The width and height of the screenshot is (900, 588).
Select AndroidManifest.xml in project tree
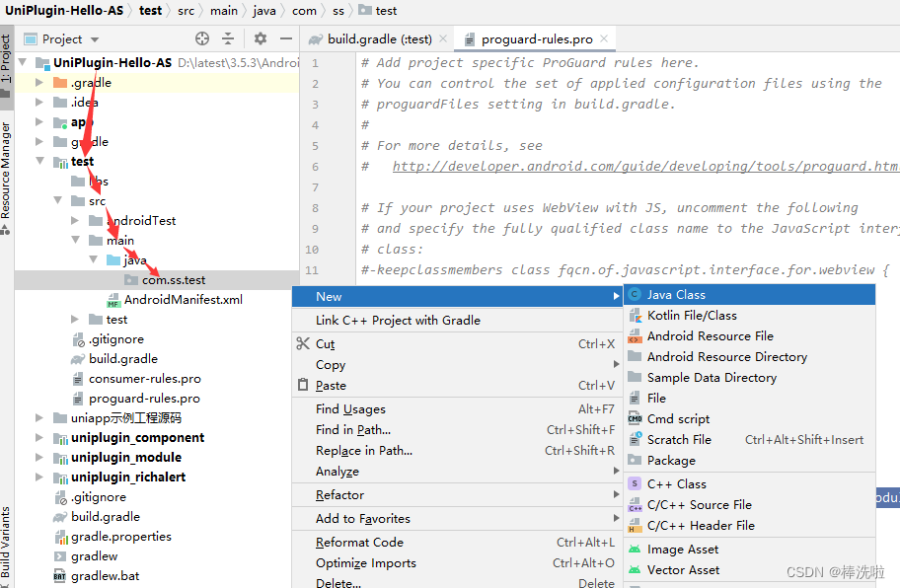pyautogui.click(x=183, y=300)
